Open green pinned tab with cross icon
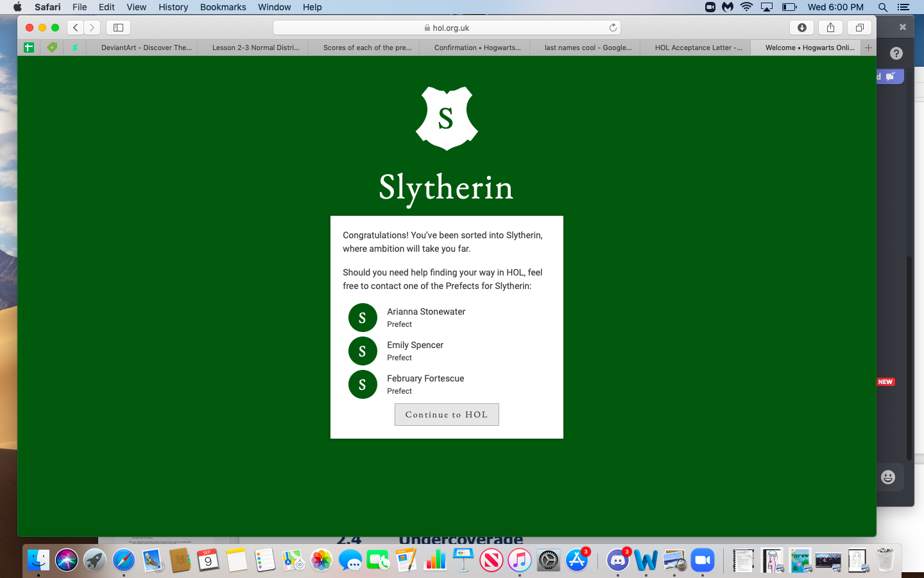924x578 pixels. pyautogui.click(x=29, y=48)
